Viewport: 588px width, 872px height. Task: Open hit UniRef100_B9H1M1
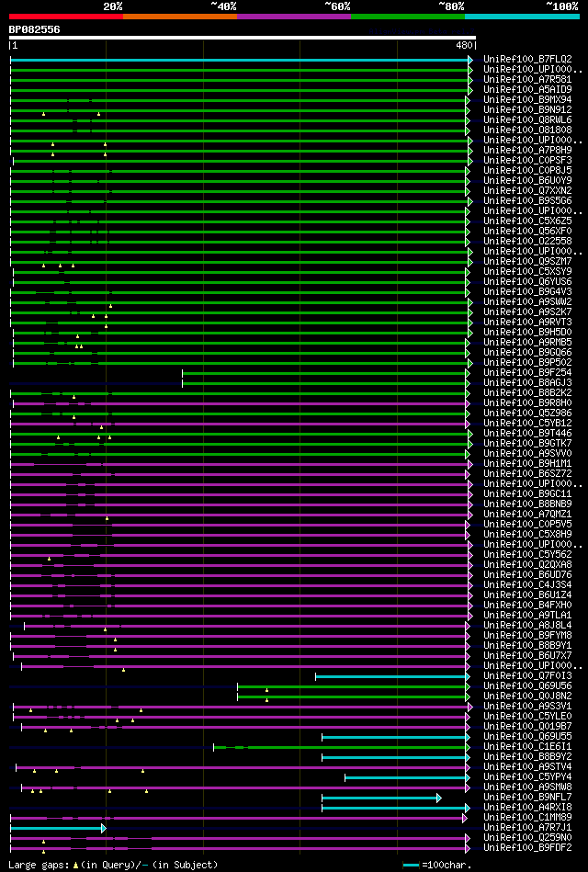click(x=527, y=464)
